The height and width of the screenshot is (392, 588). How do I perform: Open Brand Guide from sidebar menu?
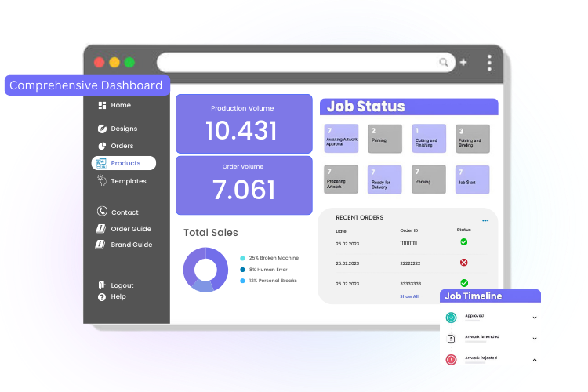coord(131,245)
